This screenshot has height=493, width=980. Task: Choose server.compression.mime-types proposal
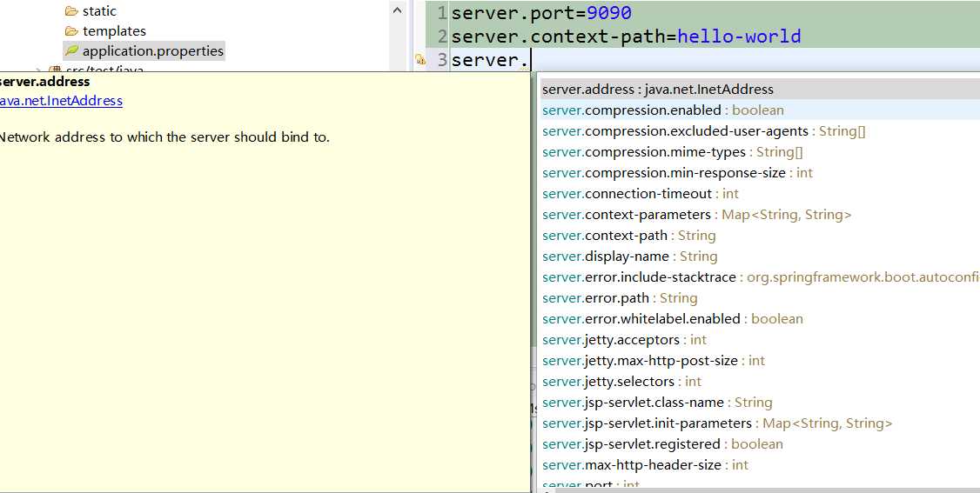760,152
